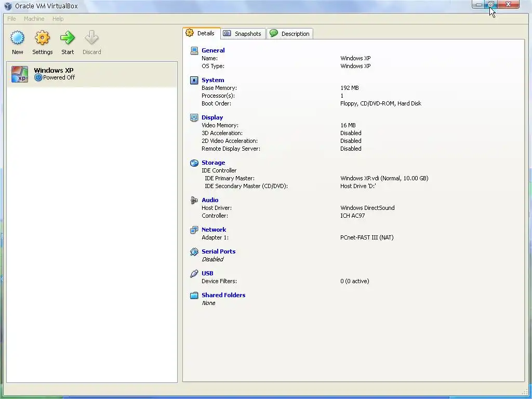Click the General section computer icon
The height and width of the screenshot is (399, 532).
(194, 50)
